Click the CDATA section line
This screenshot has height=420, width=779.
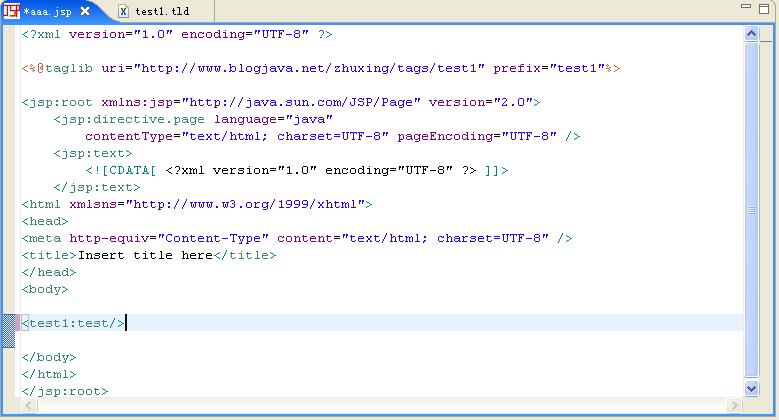297,170
